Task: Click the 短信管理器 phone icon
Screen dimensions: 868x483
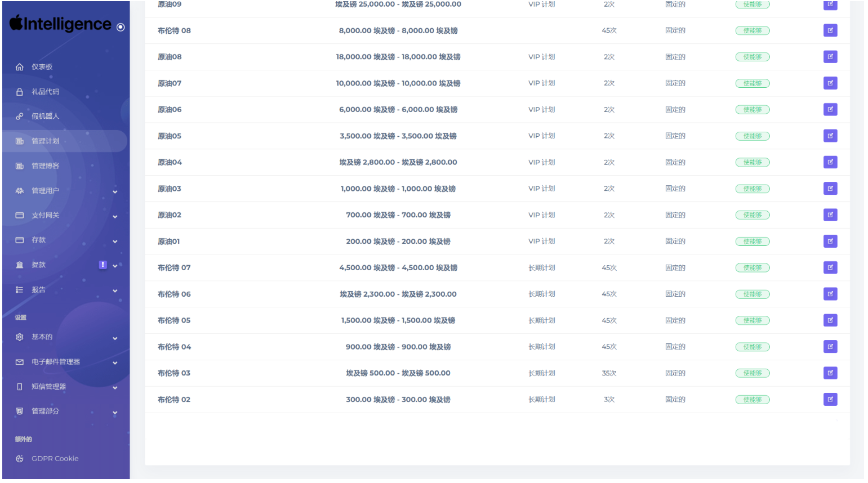Action: [x=20, y=387]
